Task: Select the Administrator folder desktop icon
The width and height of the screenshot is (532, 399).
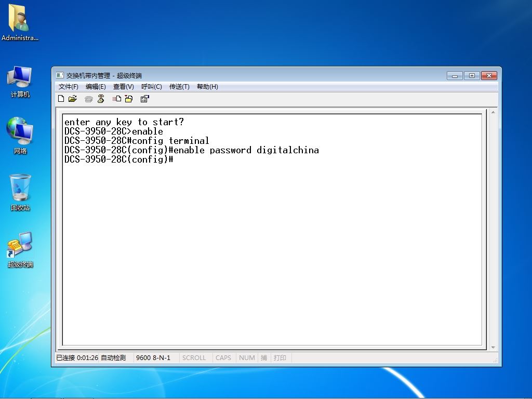Action: 20,22
